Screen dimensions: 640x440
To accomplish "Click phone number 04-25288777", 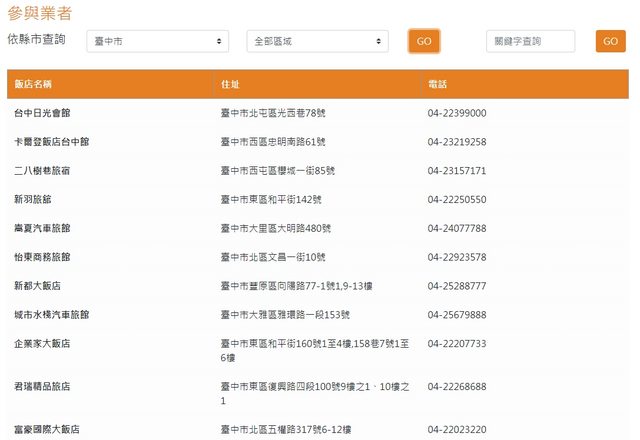I will (x=457, y=286).
